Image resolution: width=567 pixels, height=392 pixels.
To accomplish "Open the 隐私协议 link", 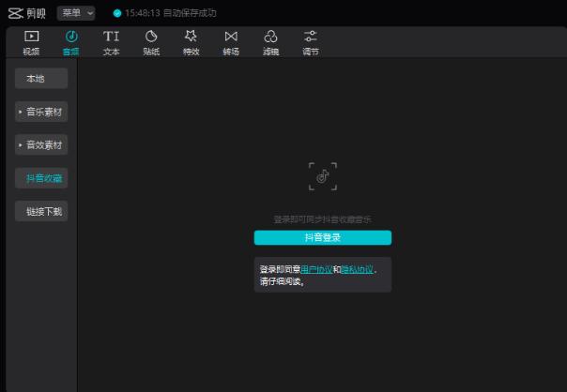I will point(357,269).
